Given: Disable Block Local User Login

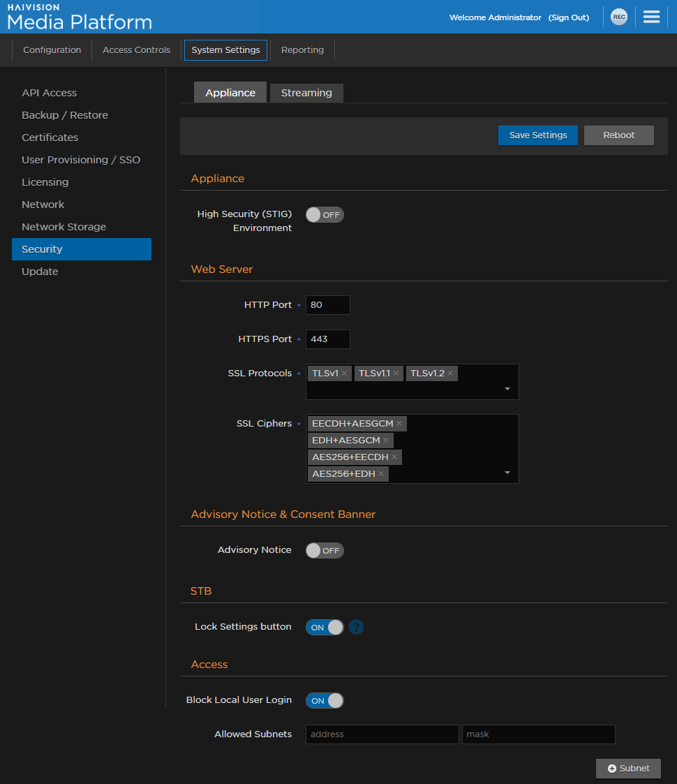Looking at the screenshot, I should tap(325, 700).
